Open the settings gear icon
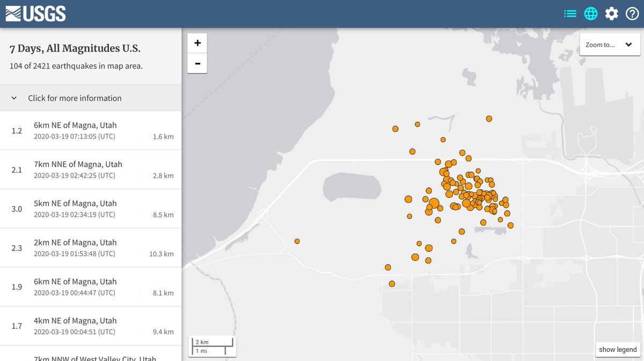The width and height of the screenshot is (644, 361). pos(612,14)
